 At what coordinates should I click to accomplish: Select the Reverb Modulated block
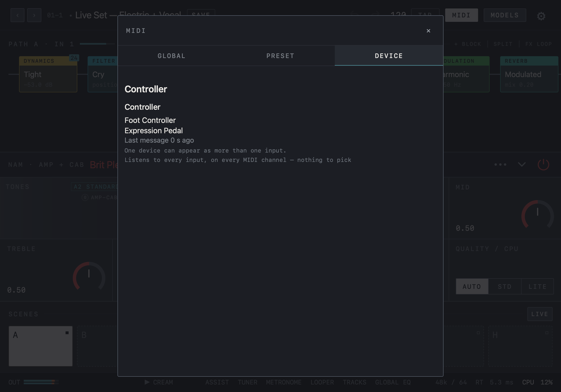(529, 74)
